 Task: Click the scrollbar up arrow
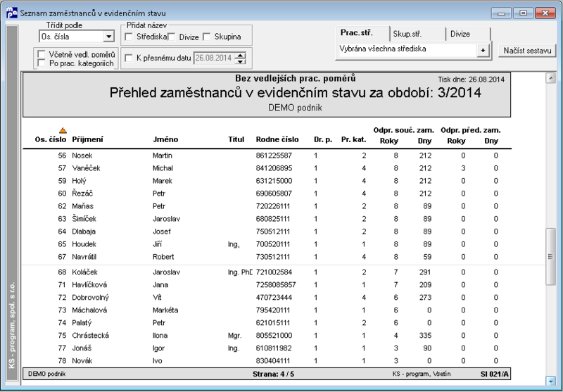coord(550,78)
